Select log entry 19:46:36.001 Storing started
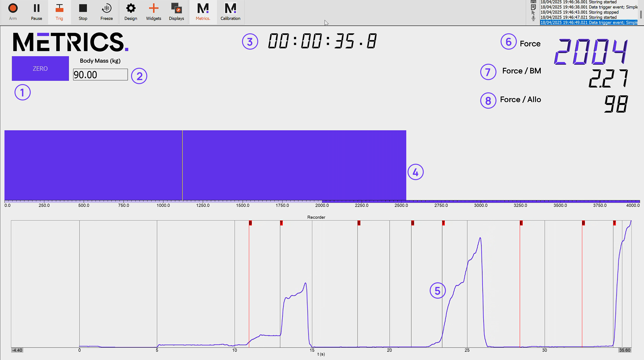Image resolution: width=644 pixels, height=360 pixels. [589, 2]
